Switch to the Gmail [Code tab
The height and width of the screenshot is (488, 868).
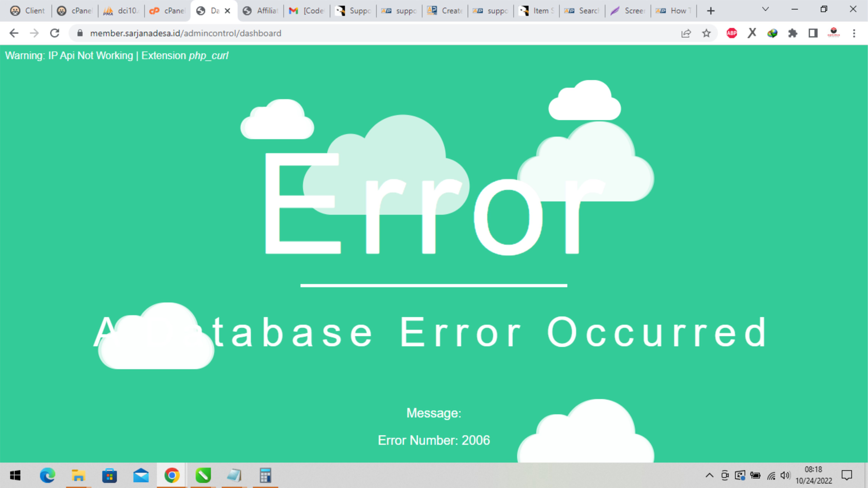tap(307, 11)
